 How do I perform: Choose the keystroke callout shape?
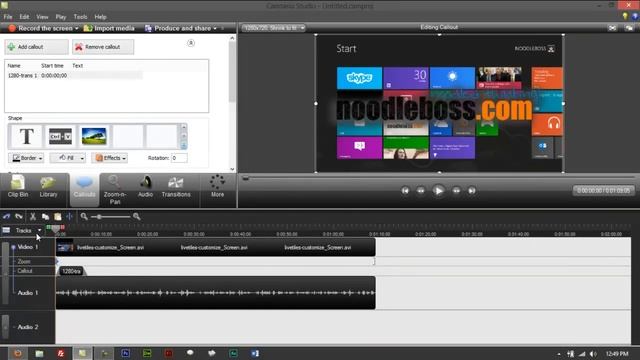click(x=60, y=136)
